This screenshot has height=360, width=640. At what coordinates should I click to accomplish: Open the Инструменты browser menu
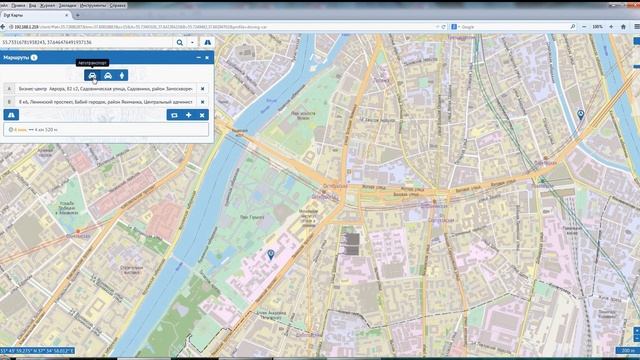[93, 6]
